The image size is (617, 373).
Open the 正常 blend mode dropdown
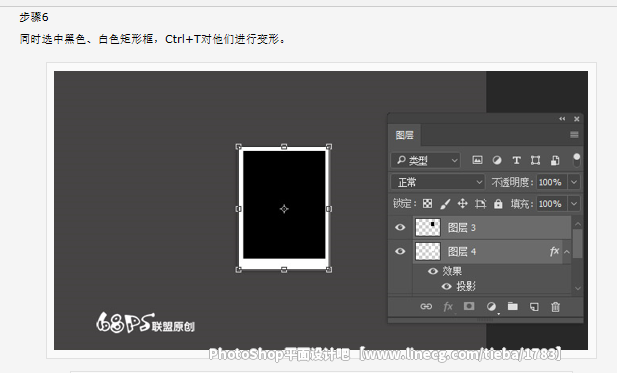tap(438, 182)
